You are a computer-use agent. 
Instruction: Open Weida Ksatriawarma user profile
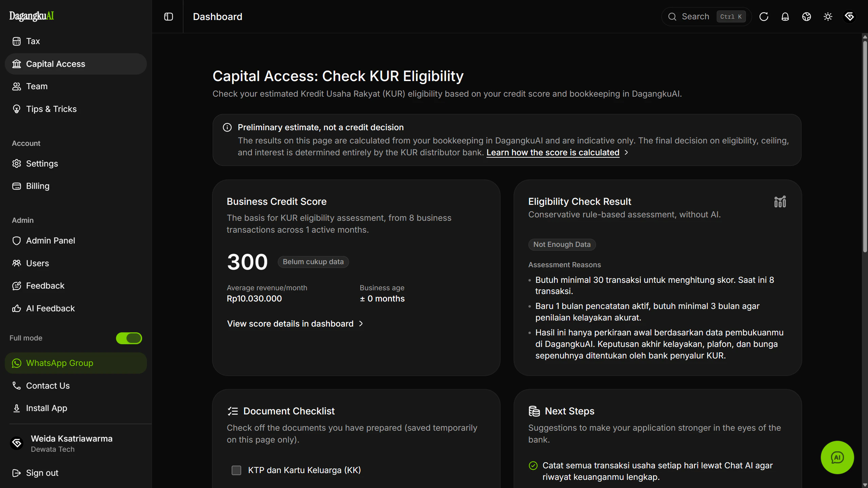click(x=76, y=444)
